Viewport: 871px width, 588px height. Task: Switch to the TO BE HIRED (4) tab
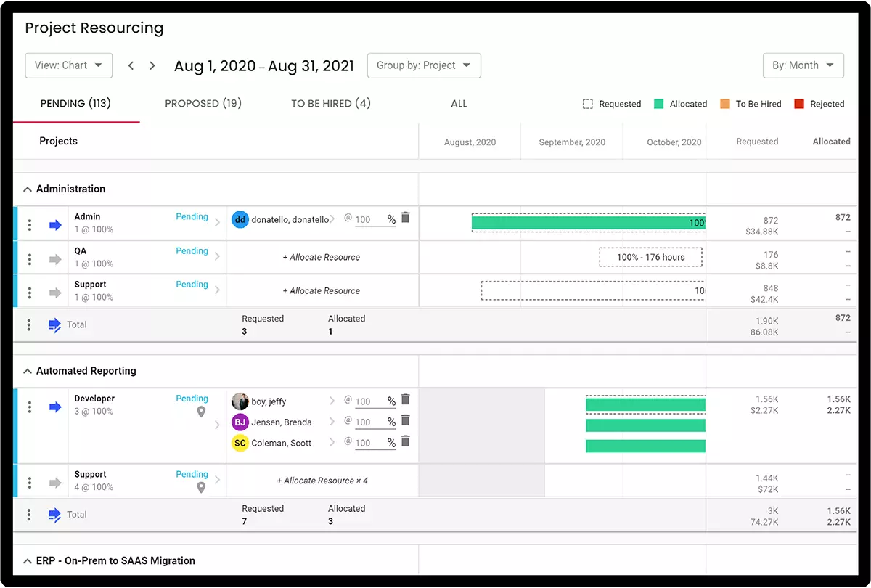pyautogui.click(x=331, y=104)
